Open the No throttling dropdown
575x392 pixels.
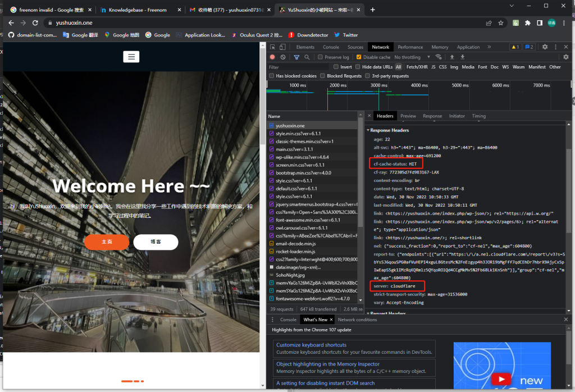[410, 57]
